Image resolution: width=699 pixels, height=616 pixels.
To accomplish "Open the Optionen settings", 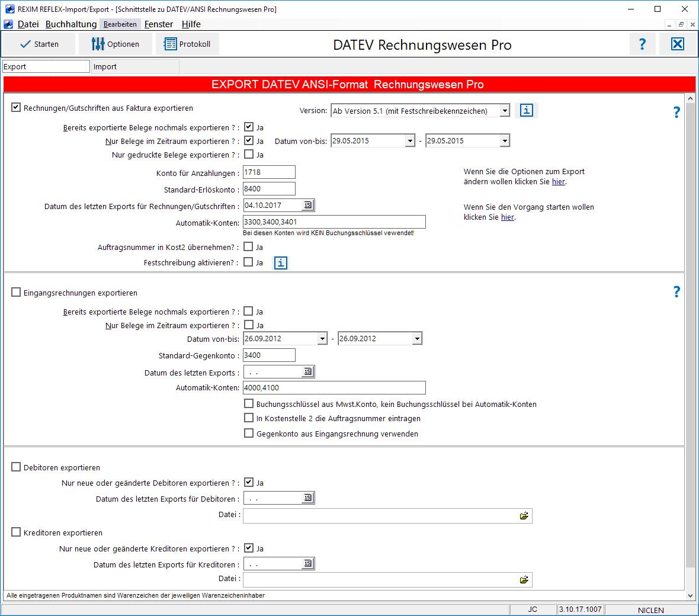I will coord(116,44).
